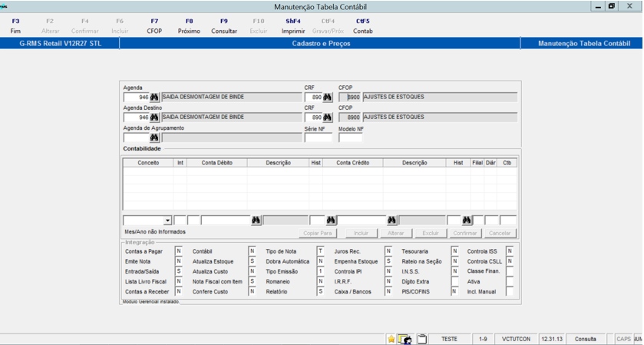Image resolution: width=644 pixels, height=345 pixels.
Task: Click the Ctb column header
Action: pos(507,163)
